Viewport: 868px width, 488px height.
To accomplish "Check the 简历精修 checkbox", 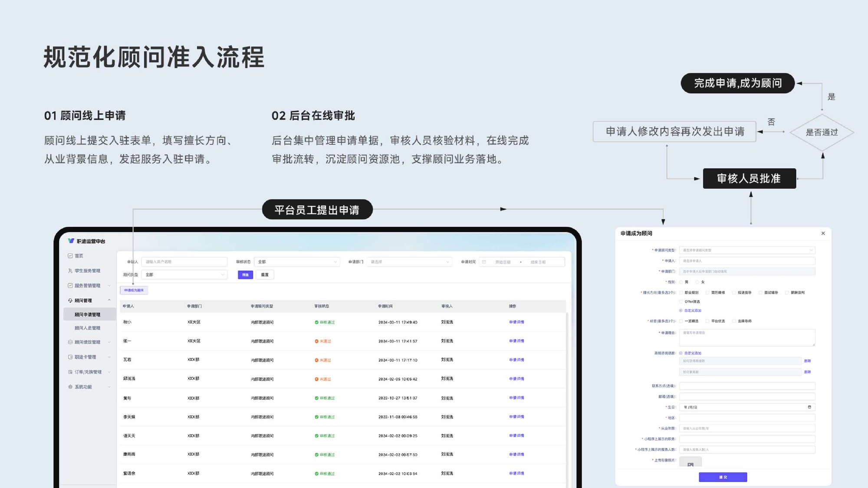I will [x=707, y=293].
